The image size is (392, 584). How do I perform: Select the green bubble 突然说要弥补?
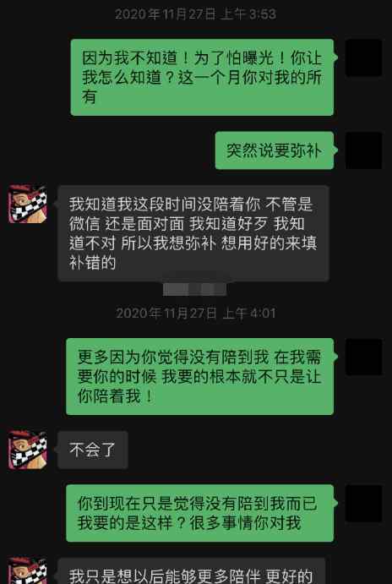(275, 150)
